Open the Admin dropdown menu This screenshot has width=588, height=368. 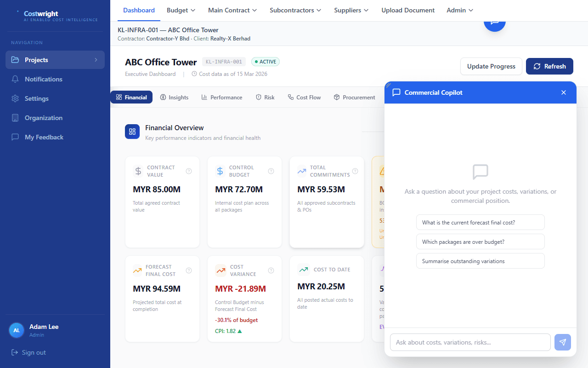pos(460,10)
